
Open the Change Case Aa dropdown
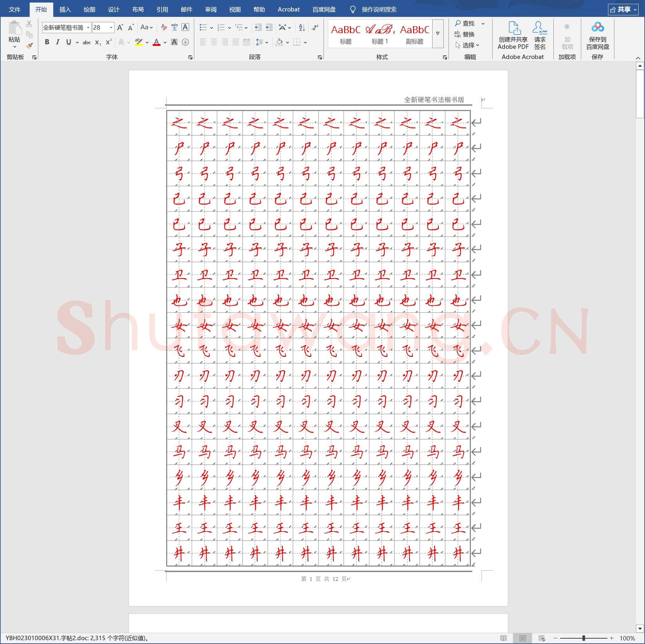point(146,28)
